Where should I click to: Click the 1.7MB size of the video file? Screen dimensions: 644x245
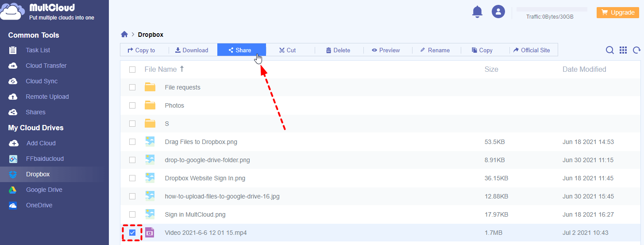pyautogui.click(x=494, y=233)
